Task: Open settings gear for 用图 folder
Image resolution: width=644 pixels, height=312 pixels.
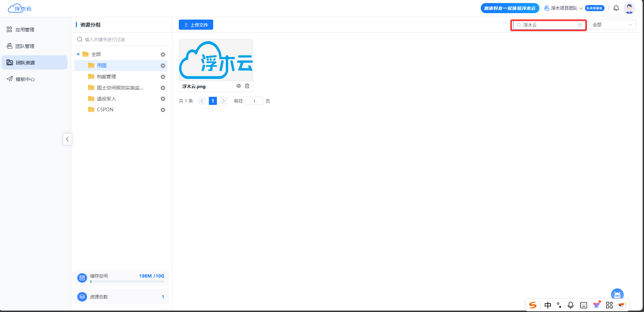Action: (x=163, y=66)
